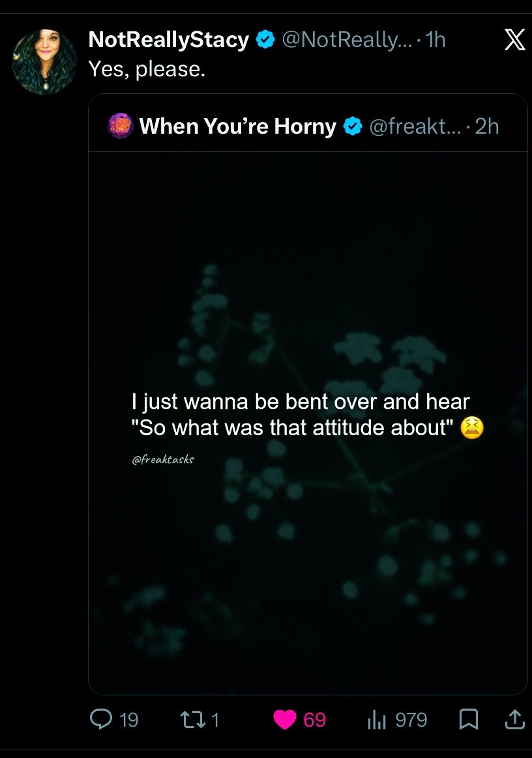The width and height of the screenshot is (532, 758).
Task: Toggle the pink heart like icon
Action: tap(285, 720)
